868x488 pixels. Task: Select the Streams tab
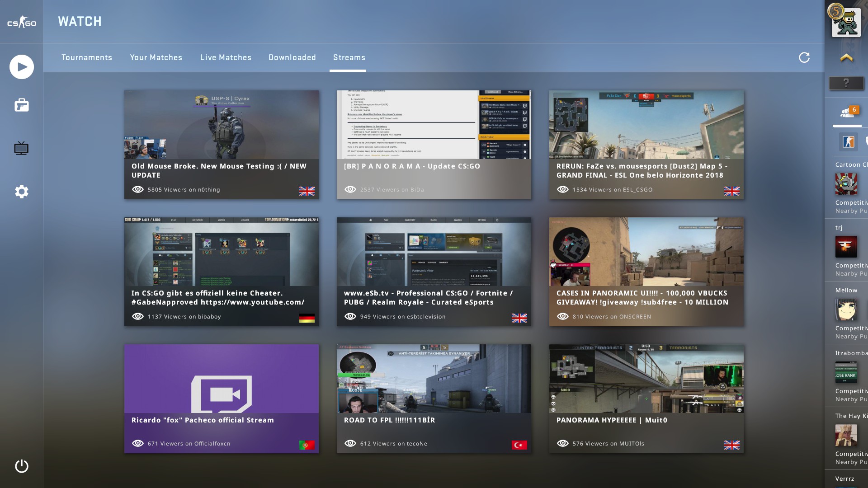pyautogui.click(x=349, y=57)
